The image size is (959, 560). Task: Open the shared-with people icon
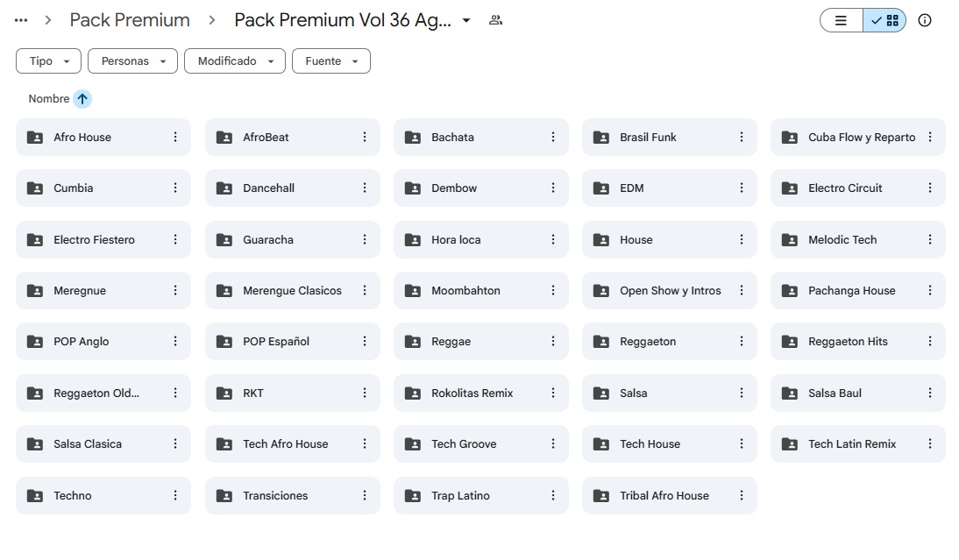click(x=495, y=20)
